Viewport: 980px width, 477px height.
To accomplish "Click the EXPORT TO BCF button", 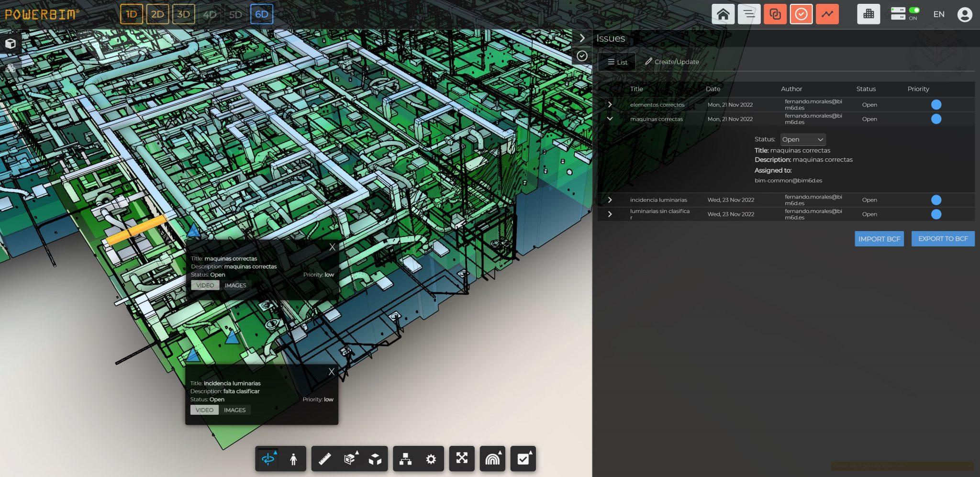I will [943, 238].
